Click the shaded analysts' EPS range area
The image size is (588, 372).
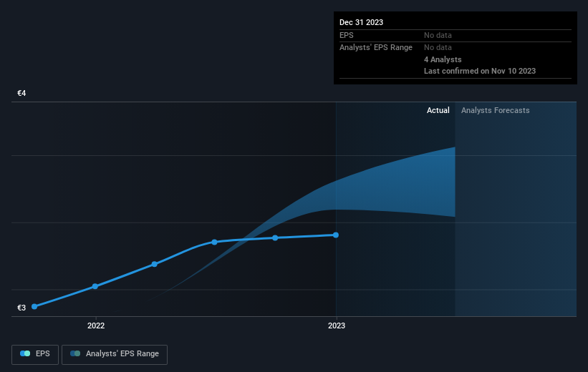(x=394, y=187)
